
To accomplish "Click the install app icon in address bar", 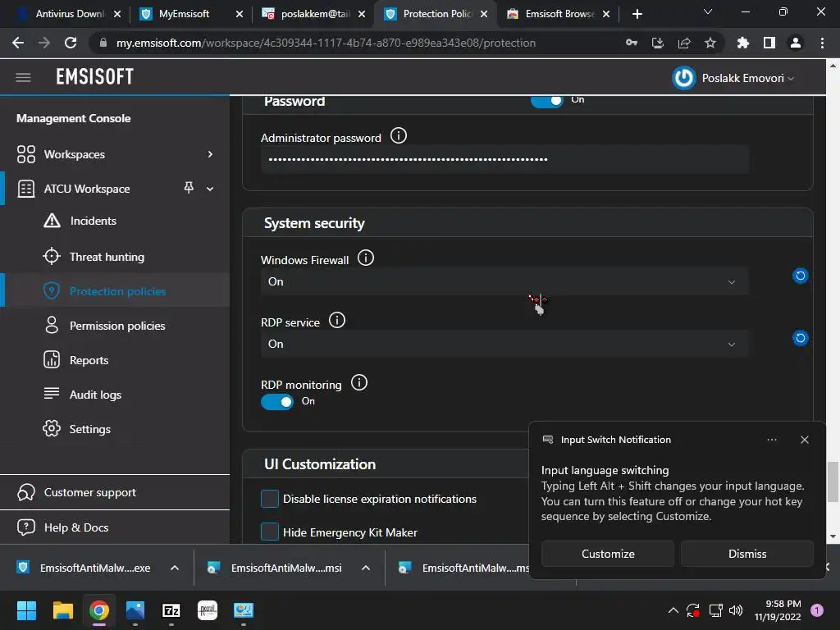I will (658, 43).
